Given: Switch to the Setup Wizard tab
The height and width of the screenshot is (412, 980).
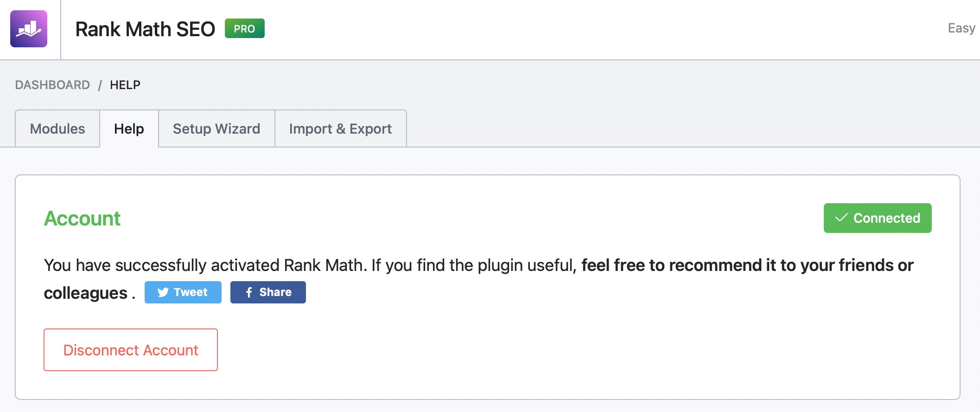Looking at the screenshot, I should pos(216,129).
